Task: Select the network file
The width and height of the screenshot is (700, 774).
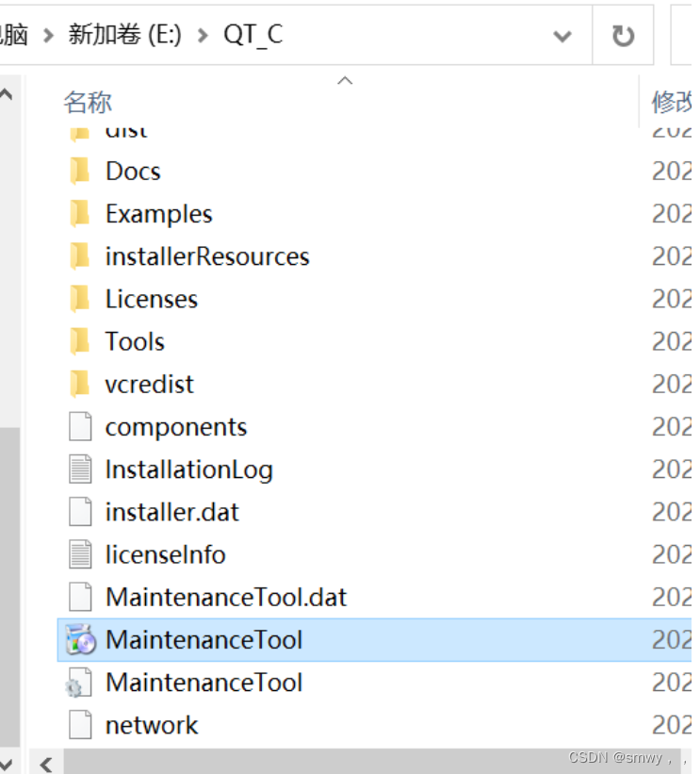Action: tap(150, 724)
